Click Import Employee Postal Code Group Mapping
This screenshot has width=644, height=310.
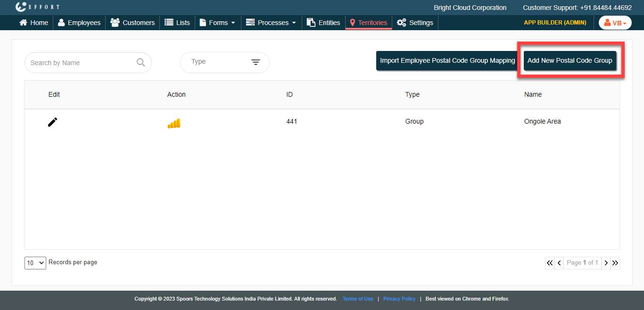coord(447,60)
